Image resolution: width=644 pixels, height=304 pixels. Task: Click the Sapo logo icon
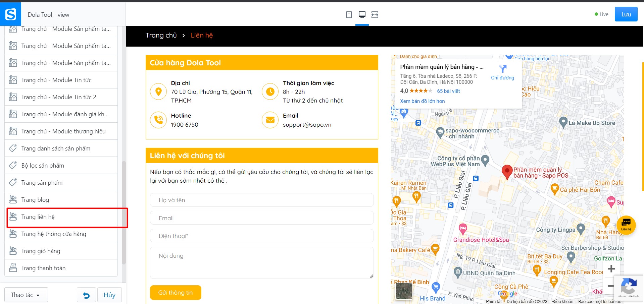(x=10, y=14)
